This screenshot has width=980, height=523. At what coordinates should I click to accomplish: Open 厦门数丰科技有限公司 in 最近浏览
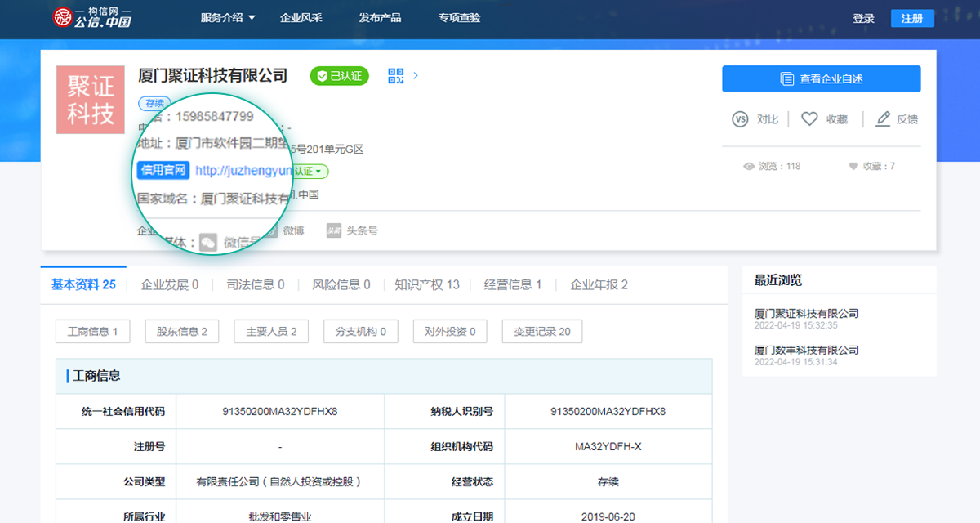pyautogui.click(x=807, y=350)
